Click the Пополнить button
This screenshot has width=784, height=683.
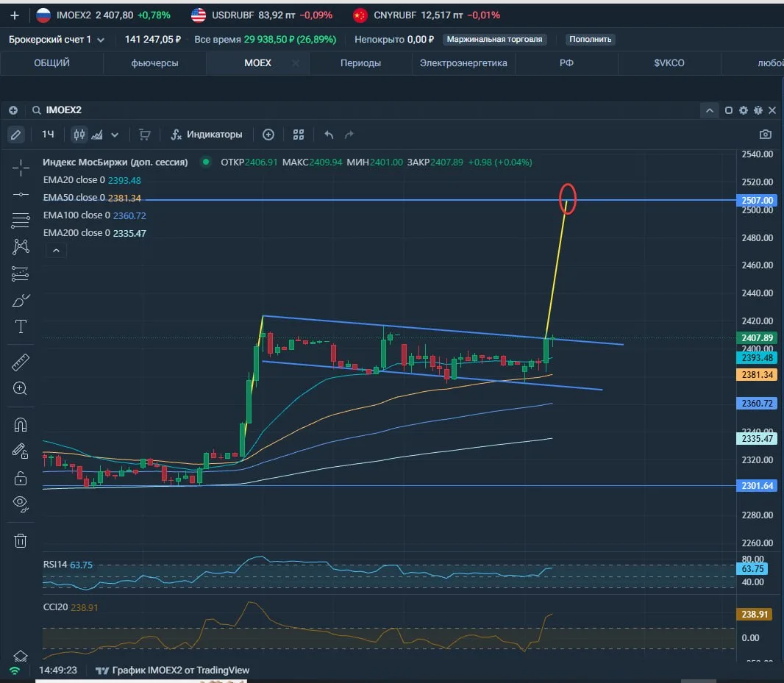pyautogui.click(x=590, y=40)
